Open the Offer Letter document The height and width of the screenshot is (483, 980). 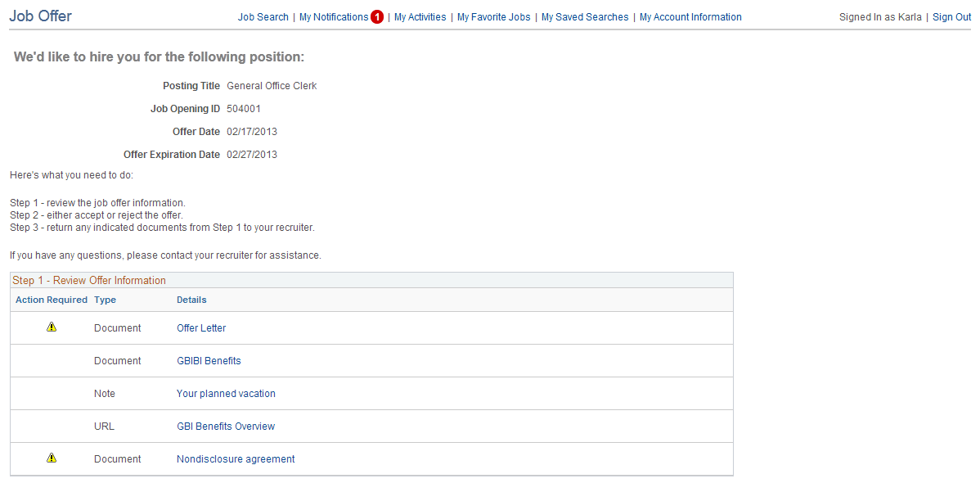coord(201,327)
